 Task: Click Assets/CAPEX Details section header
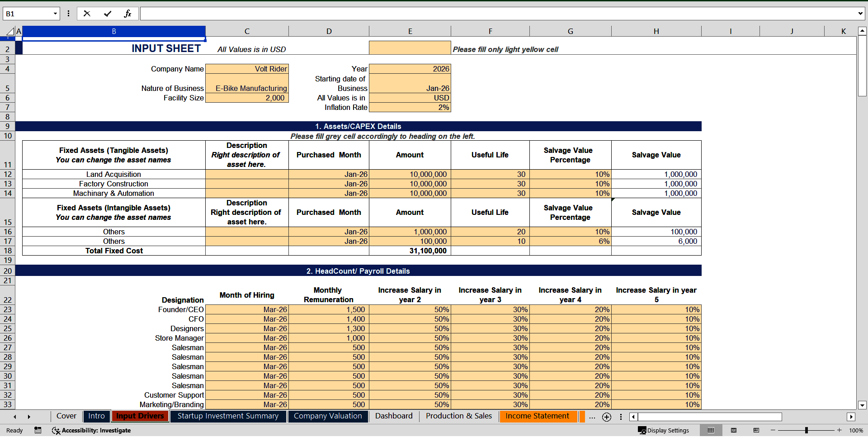pos(358,126)
